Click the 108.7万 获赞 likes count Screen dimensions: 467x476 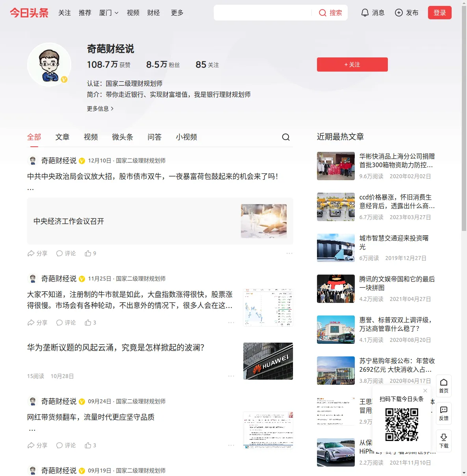pos(109,65)
